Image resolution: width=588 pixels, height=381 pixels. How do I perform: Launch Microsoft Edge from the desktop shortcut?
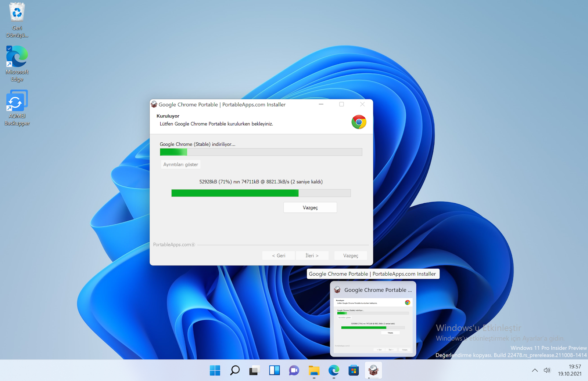(17, 64)
